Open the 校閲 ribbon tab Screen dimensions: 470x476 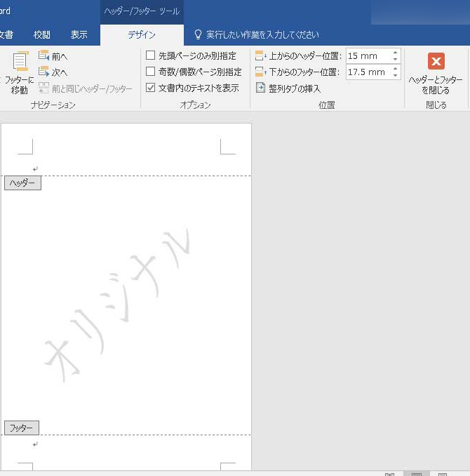(x=42, y=34)
